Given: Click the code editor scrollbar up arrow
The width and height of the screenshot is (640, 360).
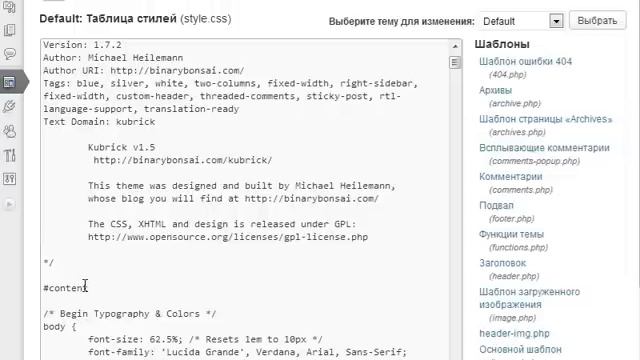Looking at the screenshot, I should click(x=455, y=46).
